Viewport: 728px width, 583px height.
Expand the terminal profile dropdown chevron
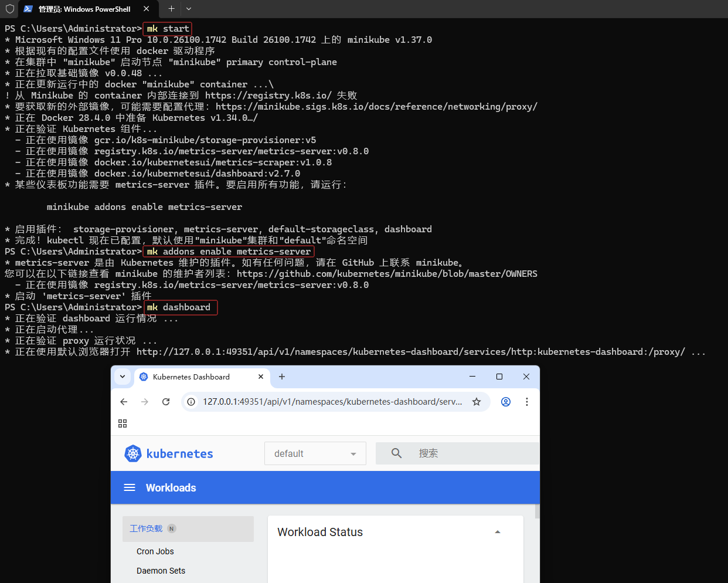click(x=189, y=9)
